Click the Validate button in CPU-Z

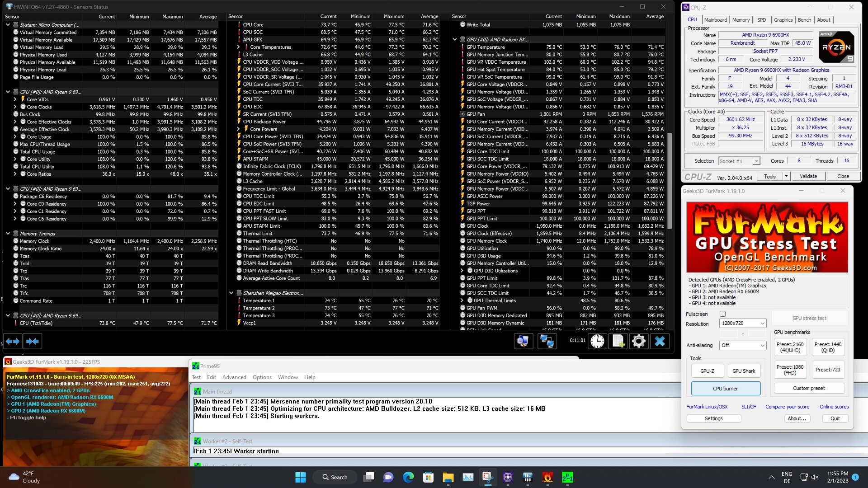(x=808, y=176)
